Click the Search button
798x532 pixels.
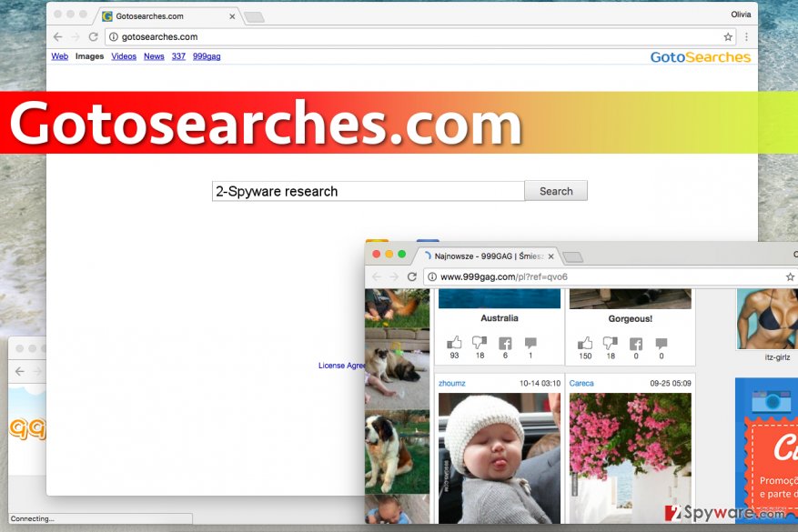tap(556, 191)
